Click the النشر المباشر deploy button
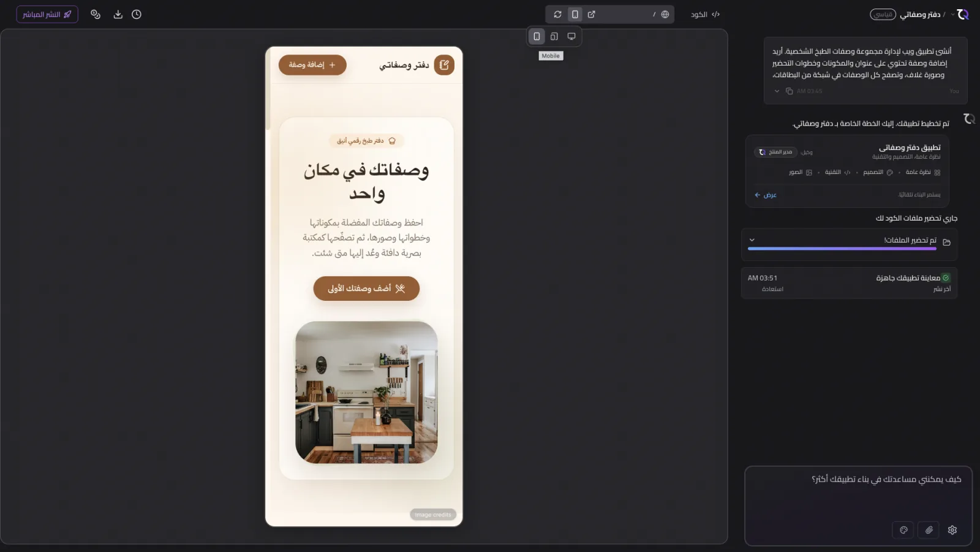The height and width of the screenshot is (552, 980). click(x=47, y=14)
